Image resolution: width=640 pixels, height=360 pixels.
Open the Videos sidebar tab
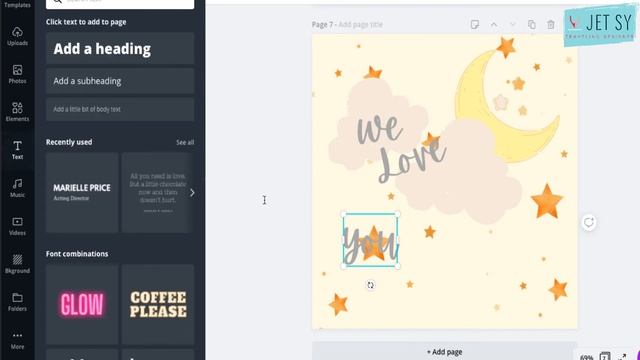17,226
